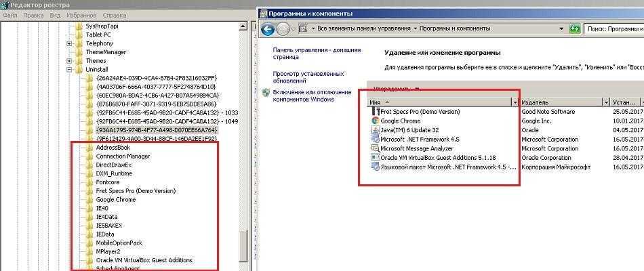This screenshot has width=644, height=271.
Task: Select the DirectDrawEx key
Action: pyautogui.click(x=114, y=165)
